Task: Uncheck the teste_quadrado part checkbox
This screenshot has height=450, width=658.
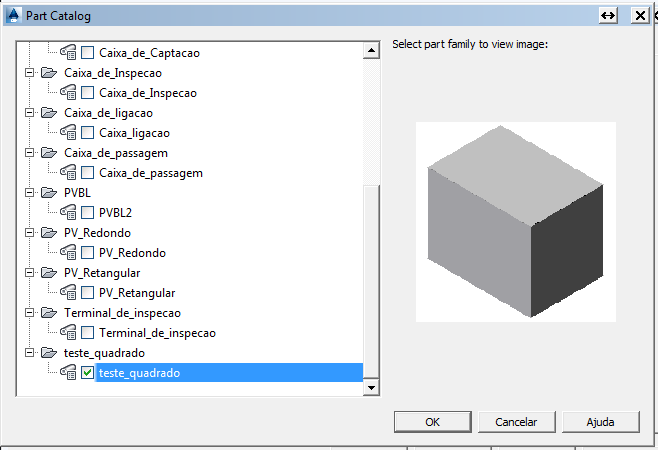Action: [87, 372]
